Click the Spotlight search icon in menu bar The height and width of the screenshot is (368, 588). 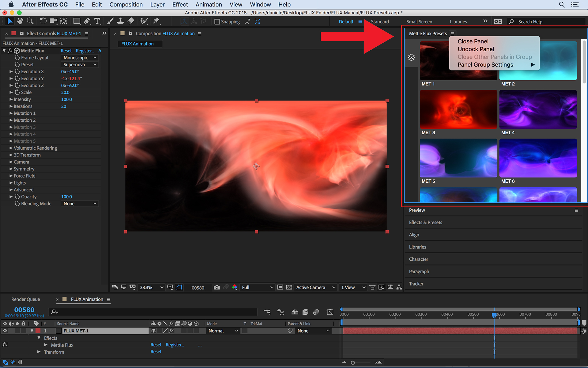(562, 5)
